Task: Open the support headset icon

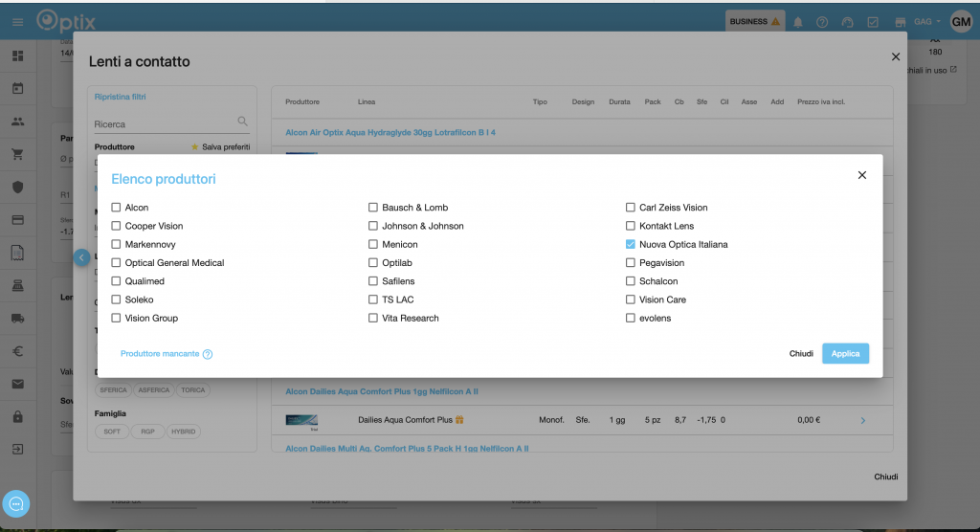Action: (847, 22)
